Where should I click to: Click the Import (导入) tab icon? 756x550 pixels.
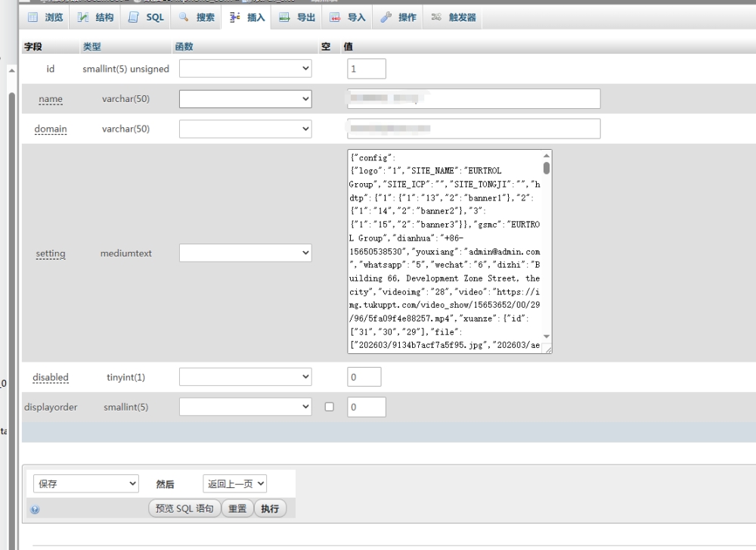click(x=335, y=17)
